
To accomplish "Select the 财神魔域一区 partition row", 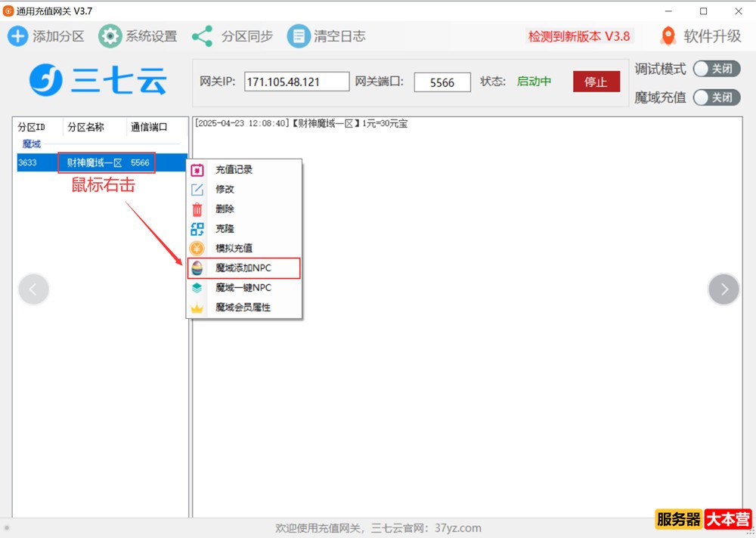I will [x=94, y=162].
